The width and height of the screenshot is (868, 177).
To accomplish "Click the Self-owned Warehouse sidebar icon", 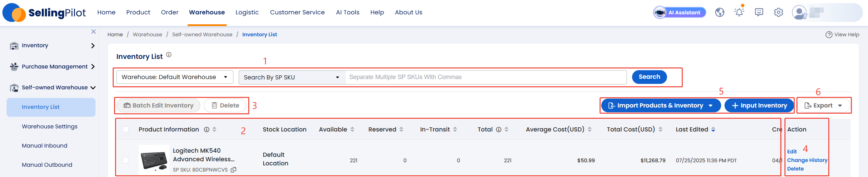I will pyautogui.click(x=14, y=88).
